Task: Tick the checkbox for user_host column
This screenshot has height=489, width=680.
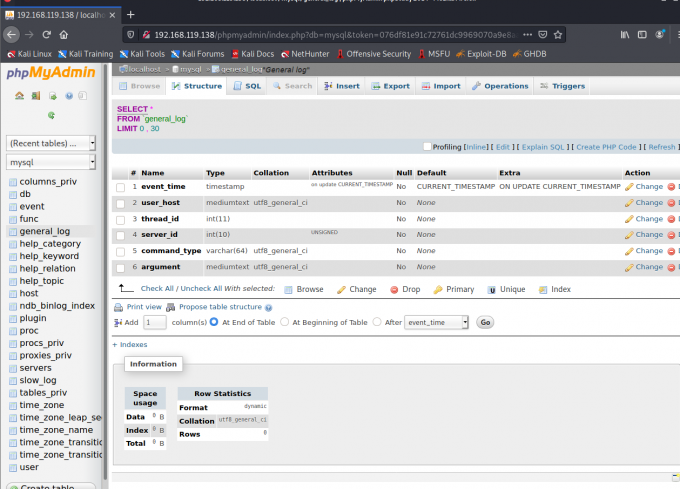Action: pos(121,203)
